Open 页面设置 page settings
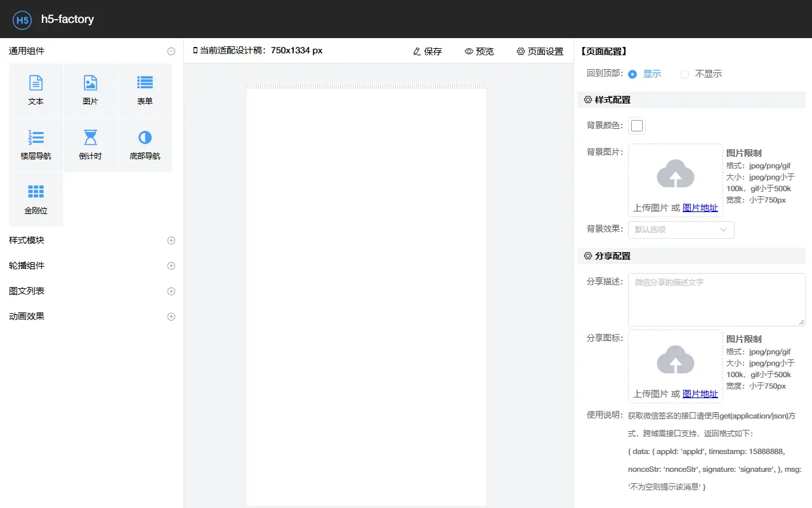This screenshot has width=812, height=508. tap(540, 51)
